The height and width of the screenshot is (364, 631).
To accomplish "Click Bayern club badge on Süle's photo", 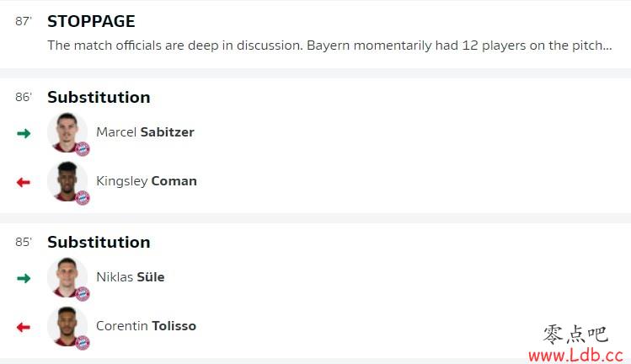I will coord(83,294).
